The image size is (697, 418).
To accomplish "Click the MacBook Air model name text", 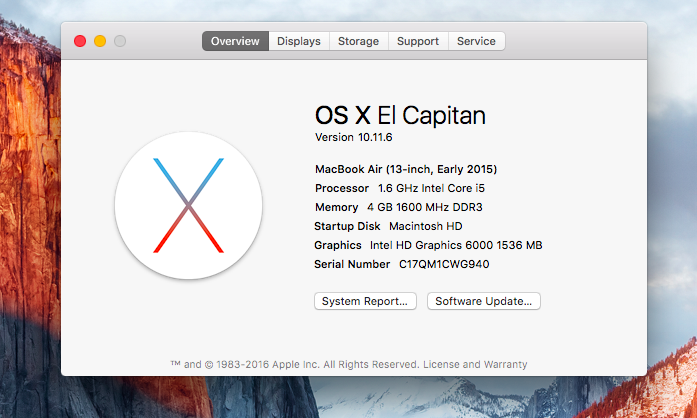I will [x=406, y=169].
